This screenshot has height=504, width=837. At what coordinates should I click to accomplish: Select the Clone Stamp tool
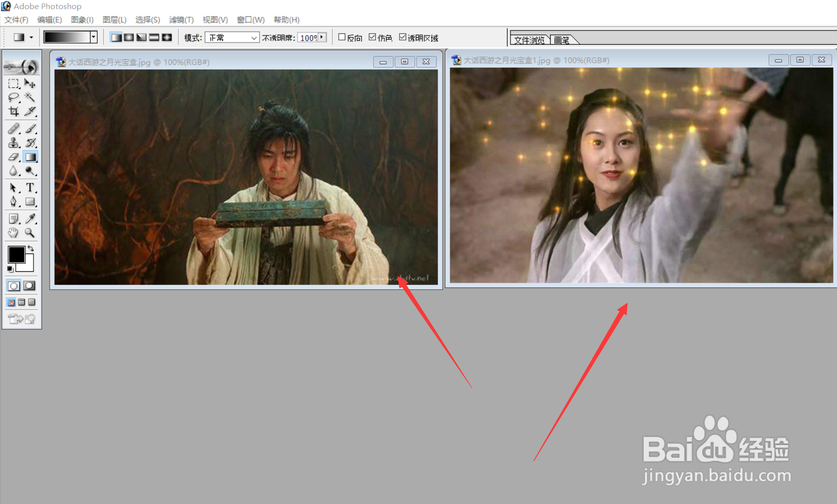tap(14, 143)
